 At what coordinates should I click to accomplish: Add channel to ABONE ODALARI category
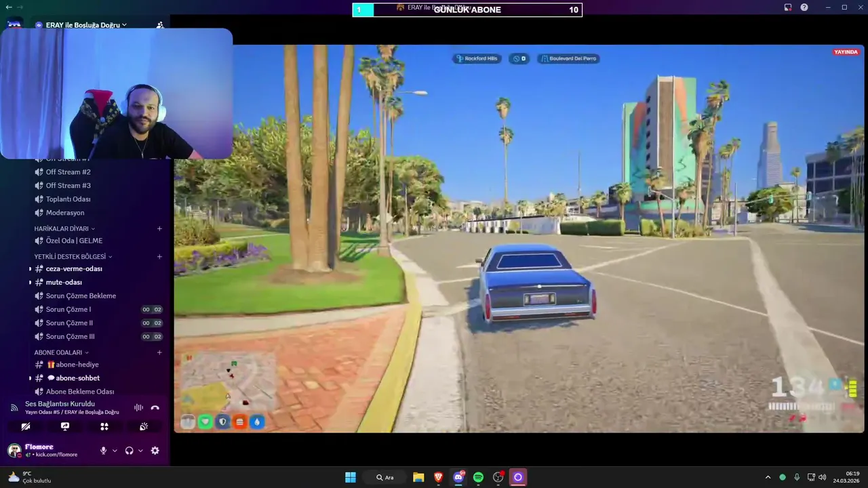point(159,352)
